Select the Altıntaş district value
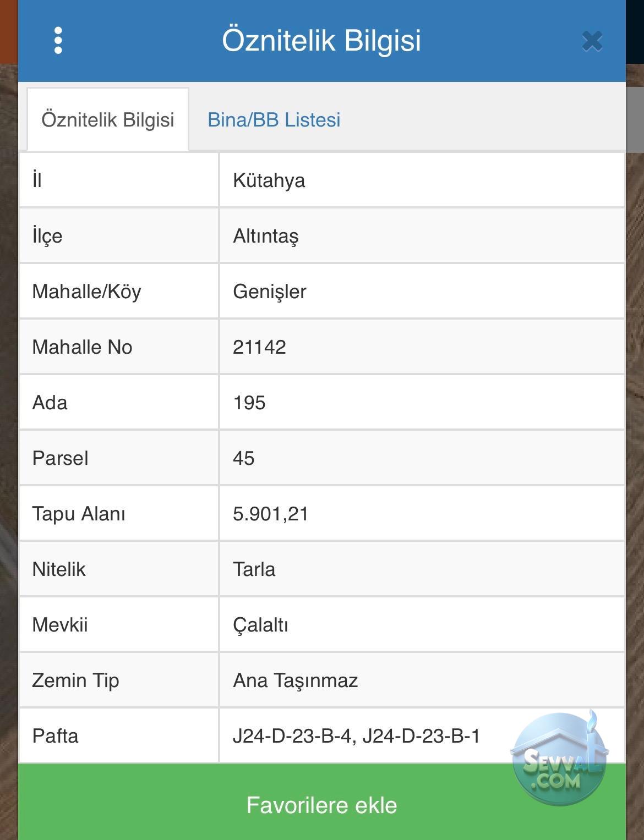The height and width of the screenshot is (840, 644). pyautogui.click(x=265, y=236)
